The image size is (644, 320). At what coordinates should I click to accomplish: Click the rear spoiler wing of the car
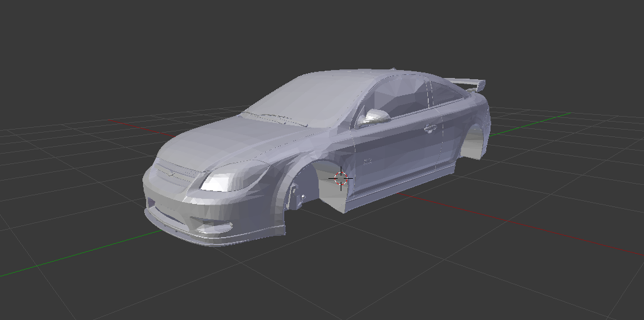(466, 84)
